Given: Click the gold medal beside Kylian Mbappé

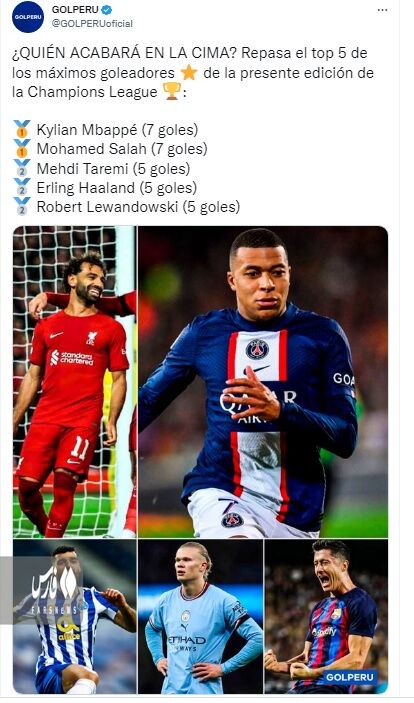Looking at the screenshot, I should [22, 129].
